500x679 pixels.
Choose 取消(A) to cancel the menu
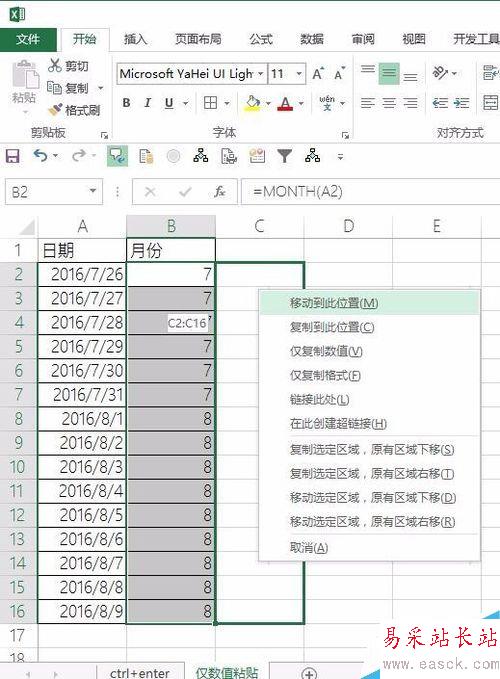pyautogui.click(x=370, y=548)
